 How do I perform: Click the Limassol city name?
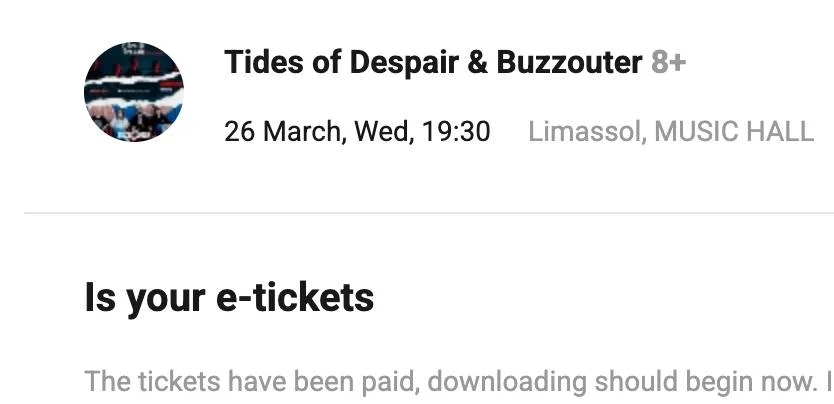tap(585, 131)
